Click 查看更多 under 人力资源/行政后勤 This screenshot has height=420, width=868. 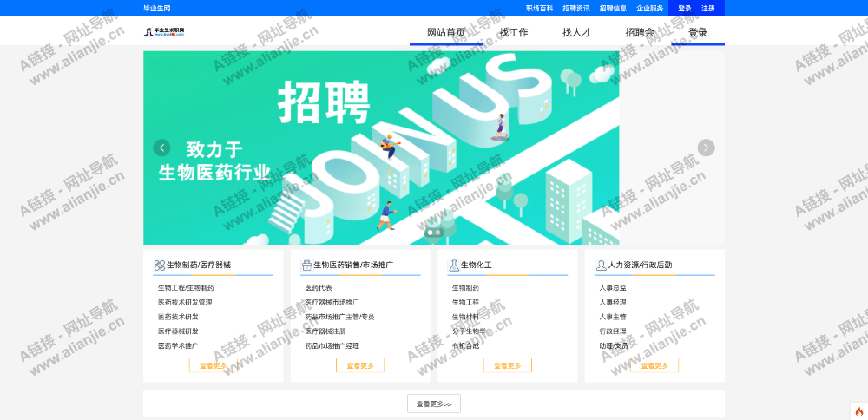[x=654, y=365]
